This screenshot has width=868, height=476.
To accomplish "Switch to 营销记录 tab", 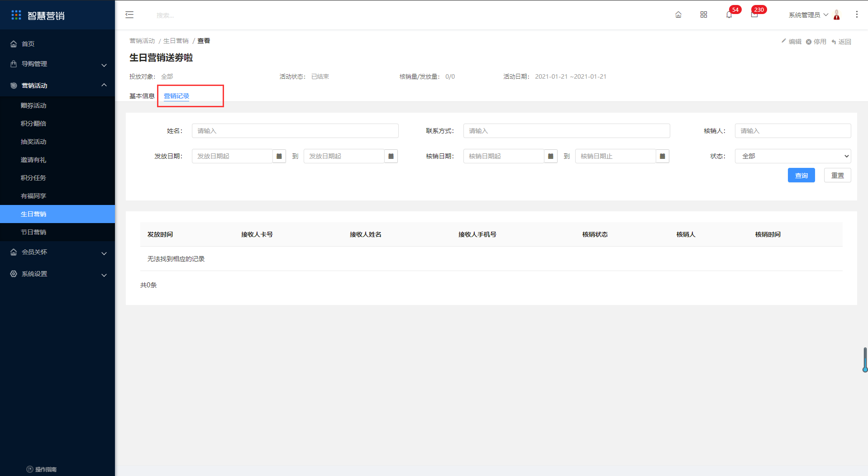I will (x=176, y=96).
